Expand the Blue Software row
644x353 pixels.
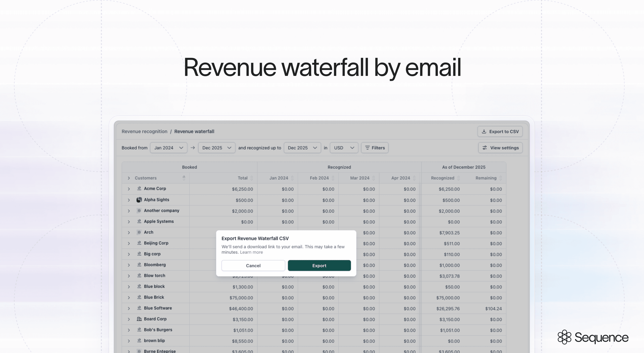tap(129, 309)
